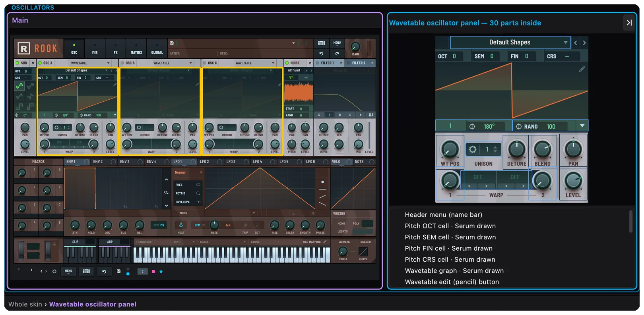Click the noise one-shot arrow icon
644x315 pixels.
coord(306,77)
